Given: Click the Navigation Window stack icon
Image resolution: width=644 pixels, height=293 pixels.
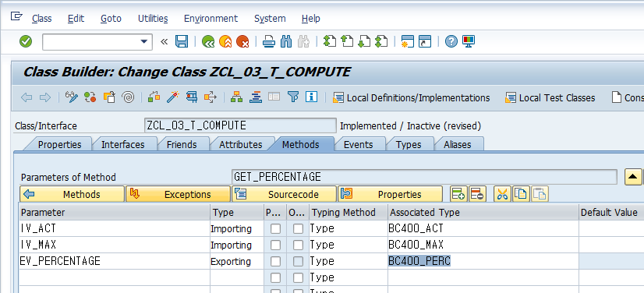Looking at the screenshot, I should [x=256, y=97].
